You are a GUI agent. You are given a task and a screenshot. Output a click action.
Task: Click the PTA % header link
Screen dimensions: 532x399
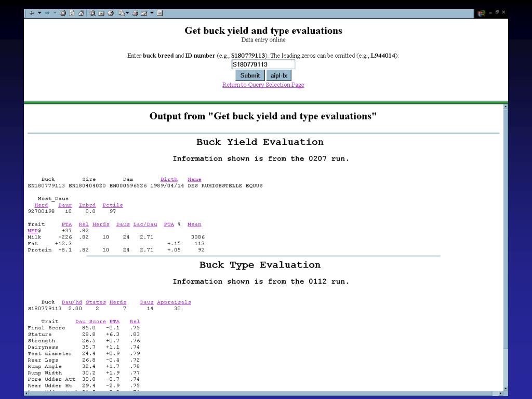tap(169, 224)
